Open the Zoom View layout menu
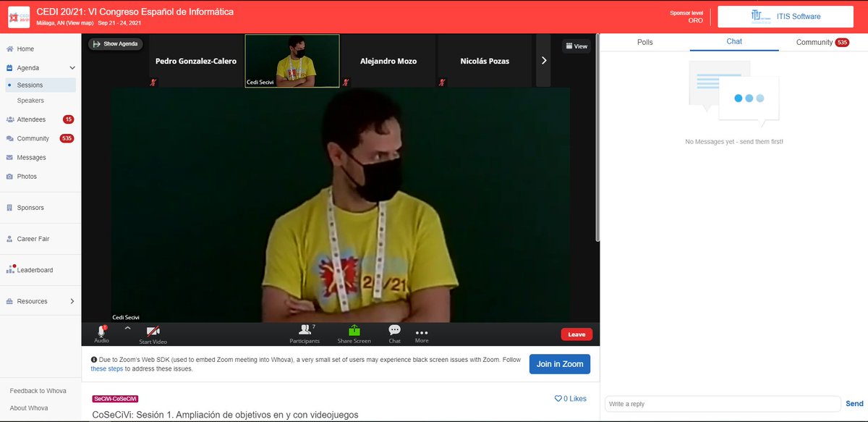 point(577,46)
